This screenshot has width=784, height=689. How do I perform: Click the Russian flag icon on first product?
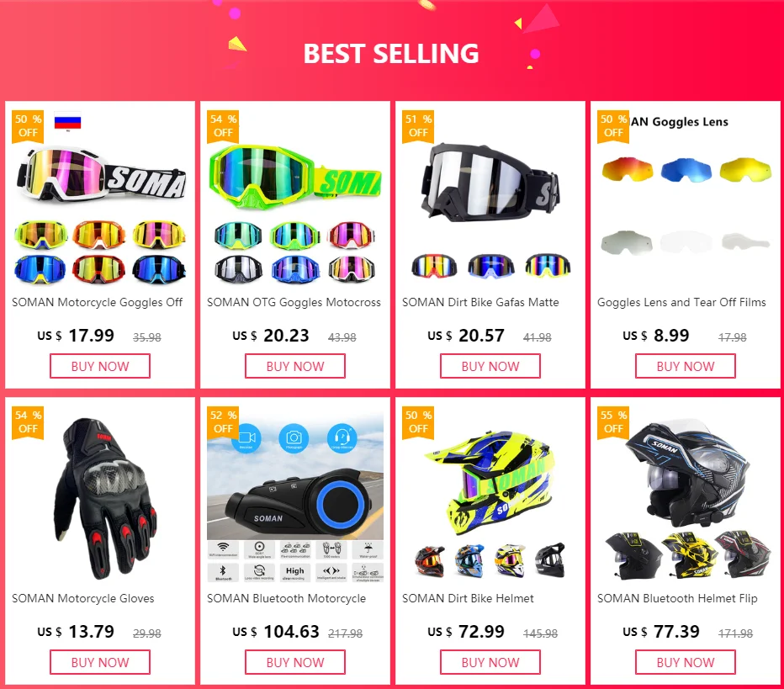pyautogui.click(x=67, y=120)
